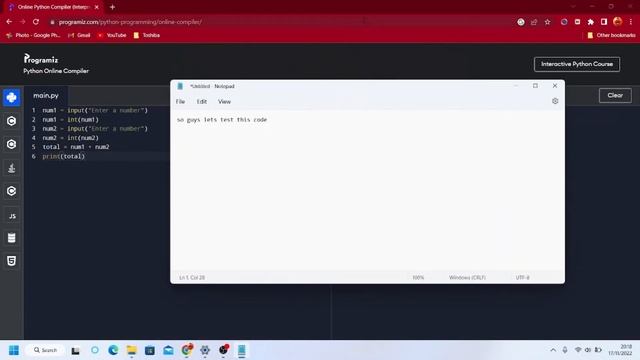The width and height of the screenshot is (640, 360).
Task: Open Chrome three-dot menu
Action: click(x=631, y=22)
